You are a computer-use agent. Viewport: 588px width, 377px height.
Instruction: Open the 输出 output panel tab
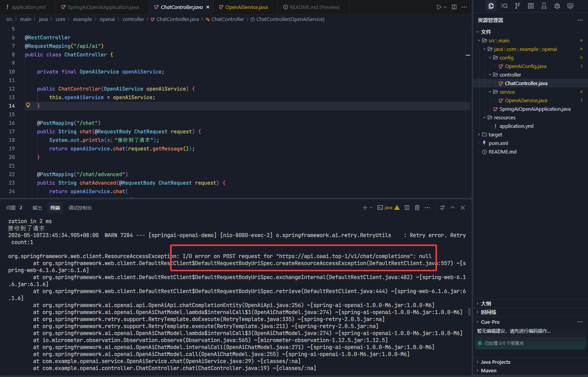click(37, 208)
